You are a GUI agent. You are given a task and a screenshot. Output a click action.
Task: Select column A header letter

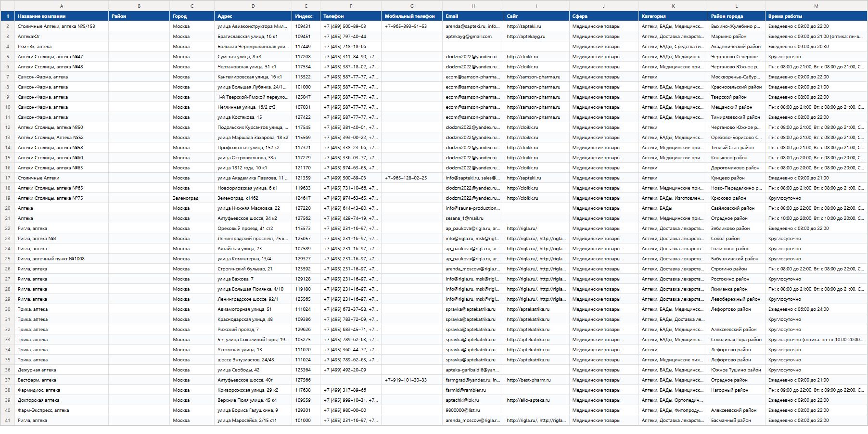[62, 6]
